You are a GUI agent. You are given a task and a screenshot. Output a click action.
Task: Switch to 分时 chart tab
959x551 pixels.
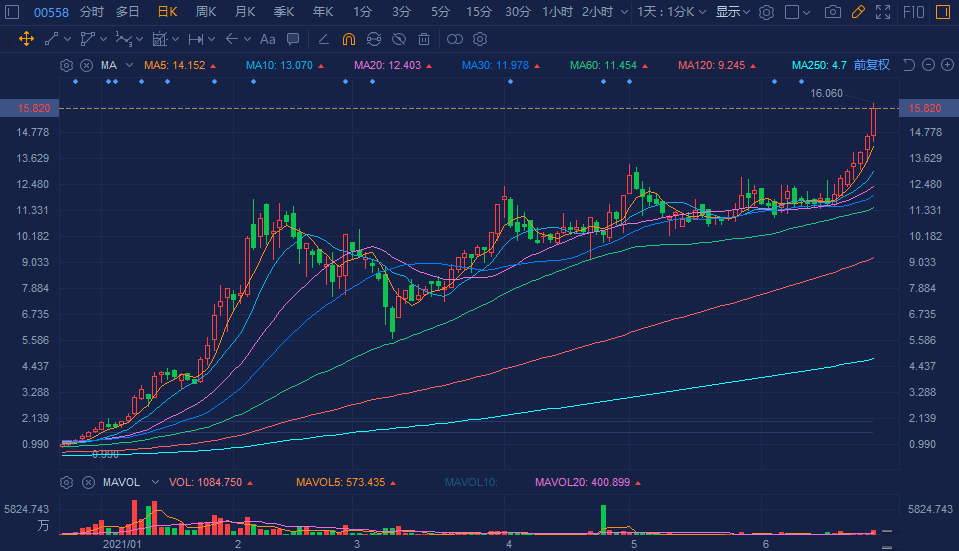pyautogui.click(x=92, y=12)
